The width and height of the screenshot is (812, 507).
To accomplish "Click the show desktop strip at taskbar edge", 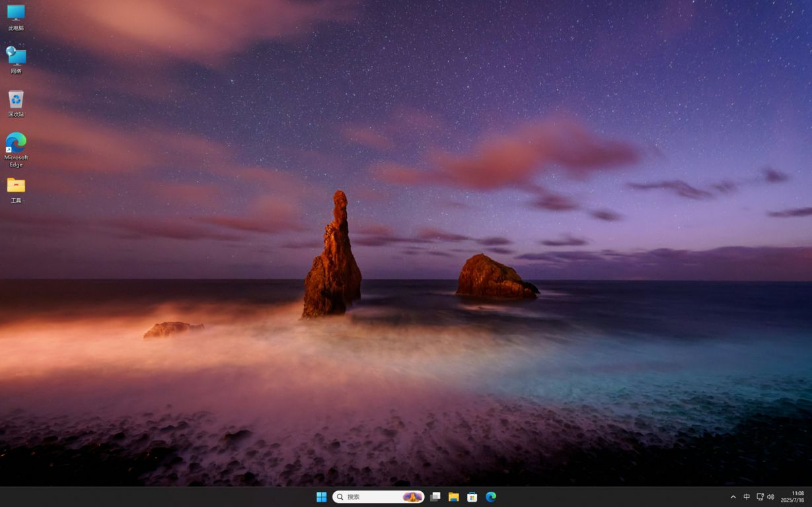I will (810, 497).
